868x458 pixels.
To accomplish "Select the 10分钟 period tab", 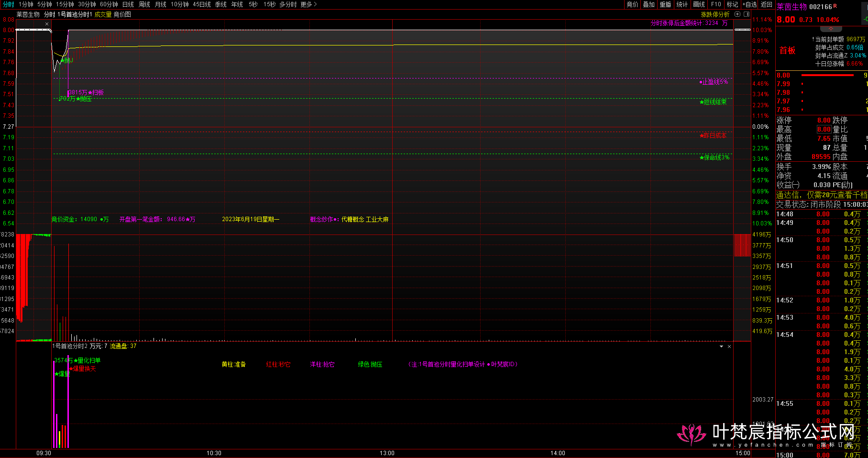I will pos(180,4).
